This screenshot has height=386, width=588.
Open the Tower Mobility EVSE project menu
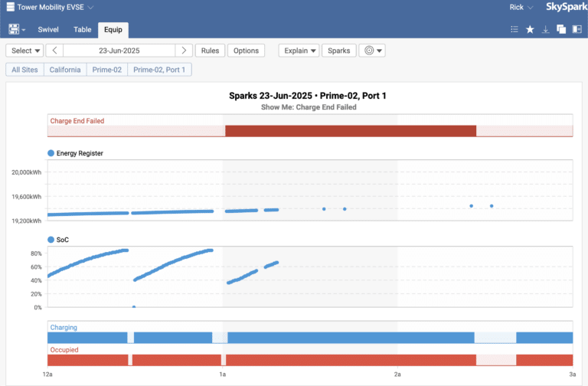(50, 8)
